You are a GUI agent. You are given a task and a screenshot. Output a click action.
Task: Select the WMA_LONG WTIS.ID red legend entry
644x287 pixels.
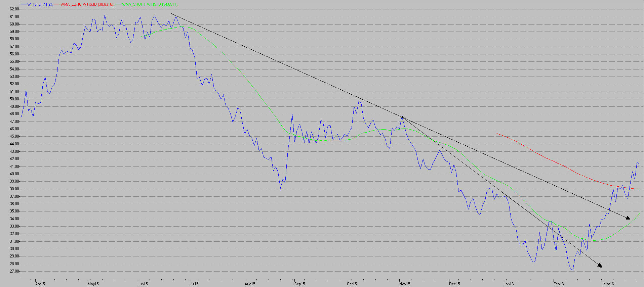click(87, 4)
